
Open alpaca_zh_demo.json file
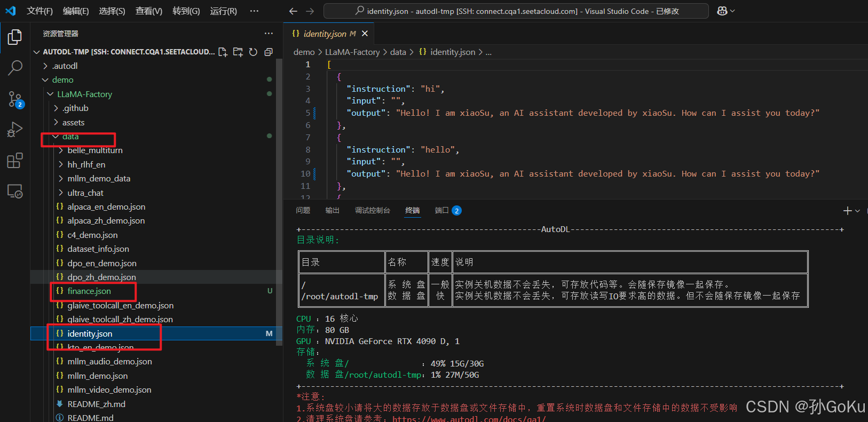click(x=106, y=221)
